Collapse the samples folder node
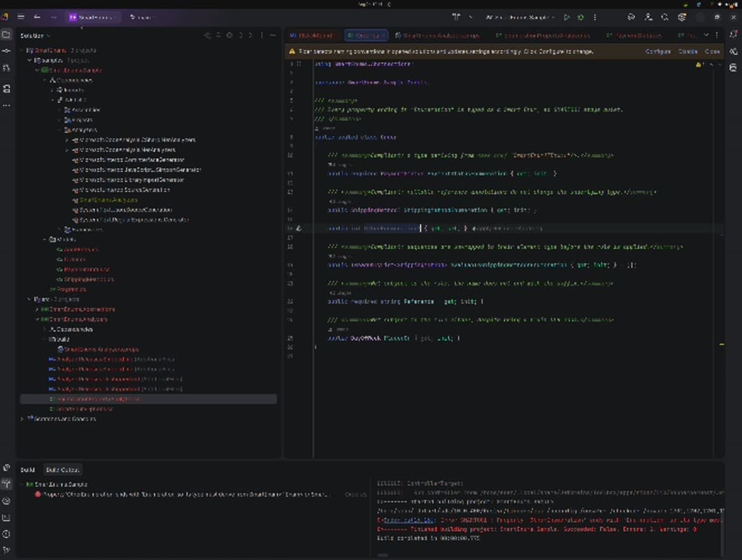The width and height of the screenshot is (742, 560). [x=29, y=60]
